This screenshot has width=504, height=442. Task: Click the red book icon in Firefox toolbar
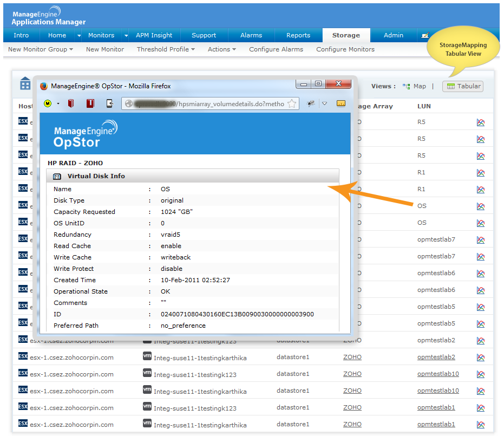[71, 103]
